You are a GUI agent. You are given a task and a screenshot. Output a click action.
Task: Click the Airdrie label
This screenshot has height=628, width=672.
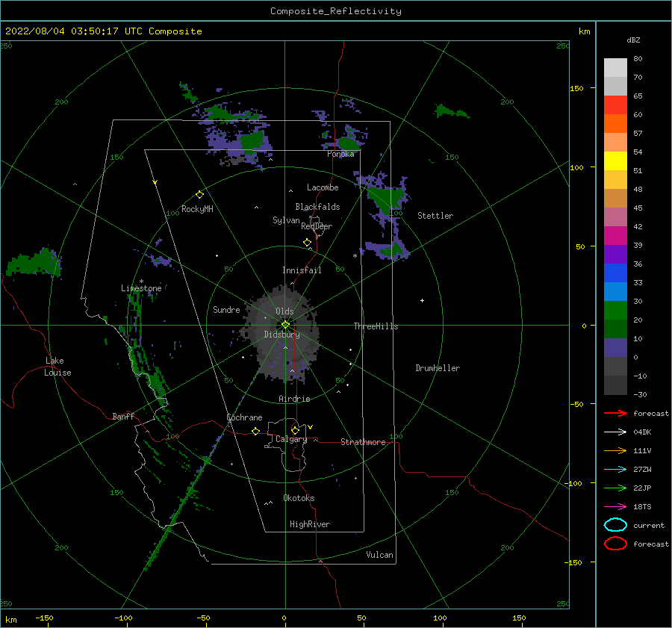point(294,399)
